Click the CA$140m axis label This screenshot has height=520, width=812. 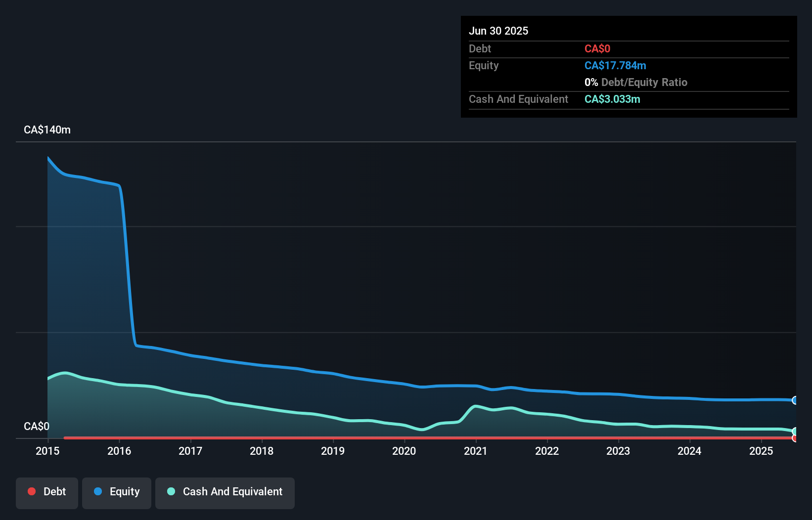click(x=47, y=130)
